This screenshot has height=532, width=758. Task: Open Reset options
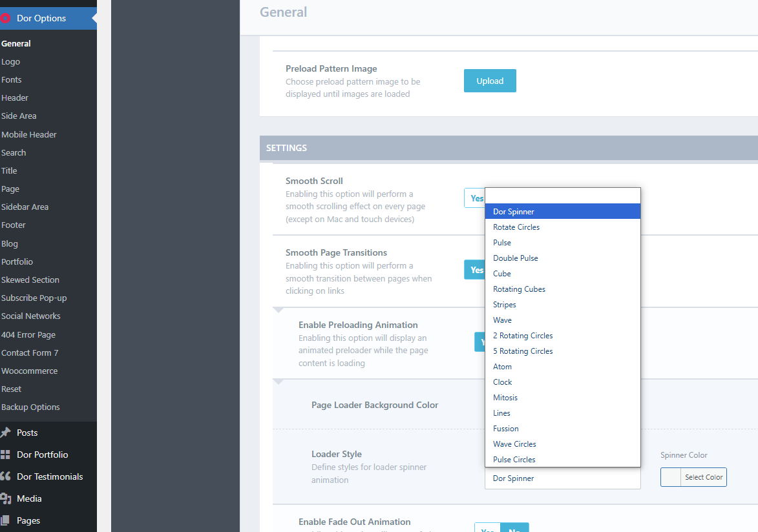12,389
